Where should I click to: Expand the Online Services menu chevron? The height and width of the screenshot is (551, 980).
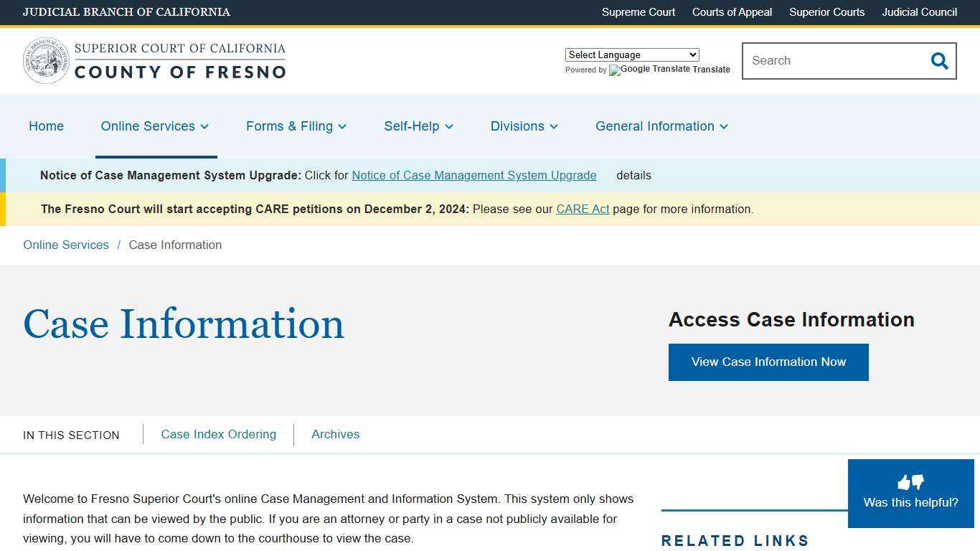pos(205,126)
